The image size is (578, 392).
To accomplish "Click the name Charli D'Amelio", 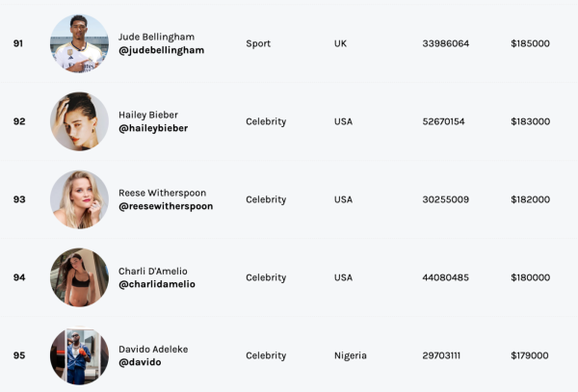I will click(x=153, y=271).
